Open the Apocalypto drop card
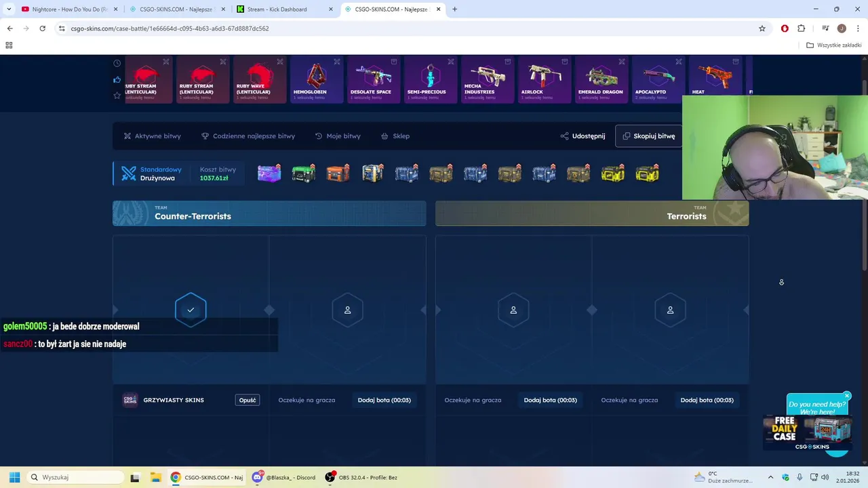The image size is (868, 488). click(658, 80)
